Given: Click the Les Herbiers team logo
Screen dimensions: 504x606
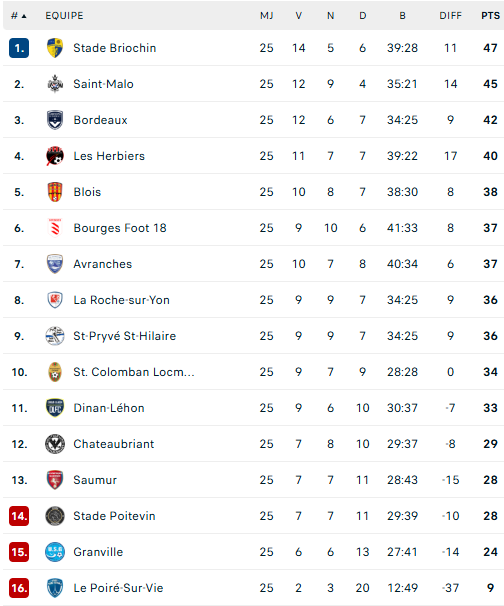Looking at the screenshot, I should (x=54, y=156).
